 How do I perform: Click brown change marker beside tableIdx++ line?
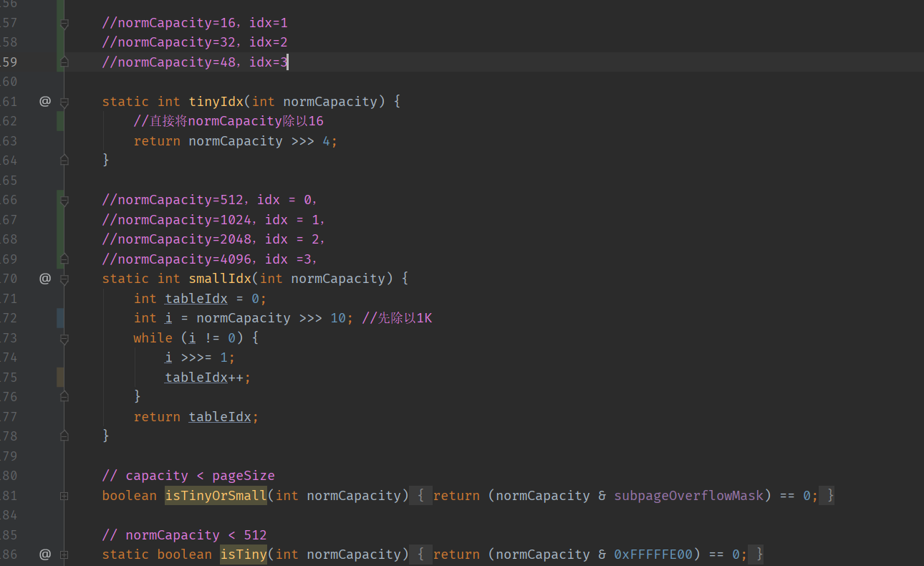pos(60,377)
